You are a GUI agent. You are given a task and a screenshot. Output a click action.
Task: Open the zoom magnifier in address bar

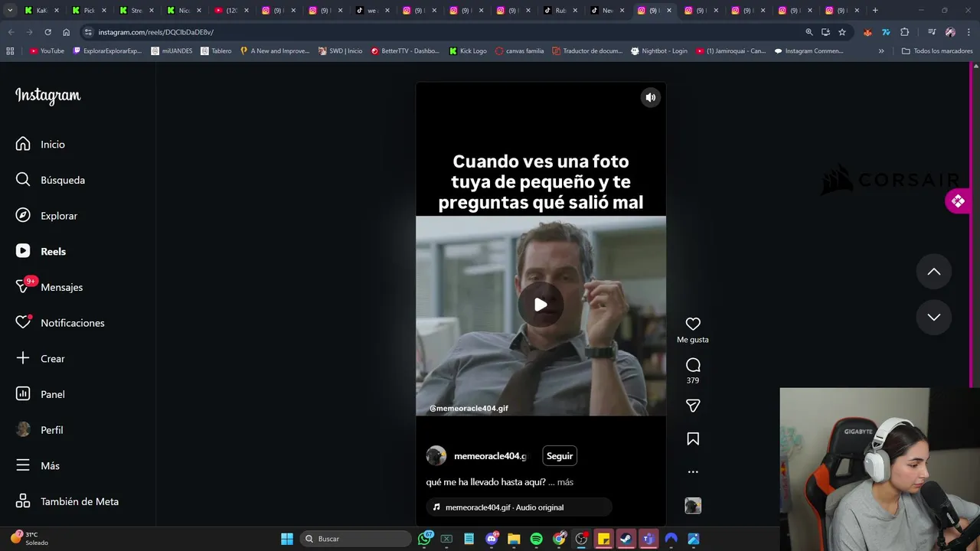coord(808,32)
